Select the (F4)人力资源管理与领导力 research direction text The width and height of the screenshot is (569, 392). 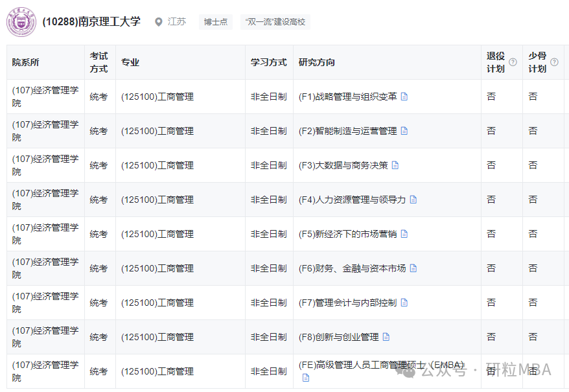click(x=352, y=200)
